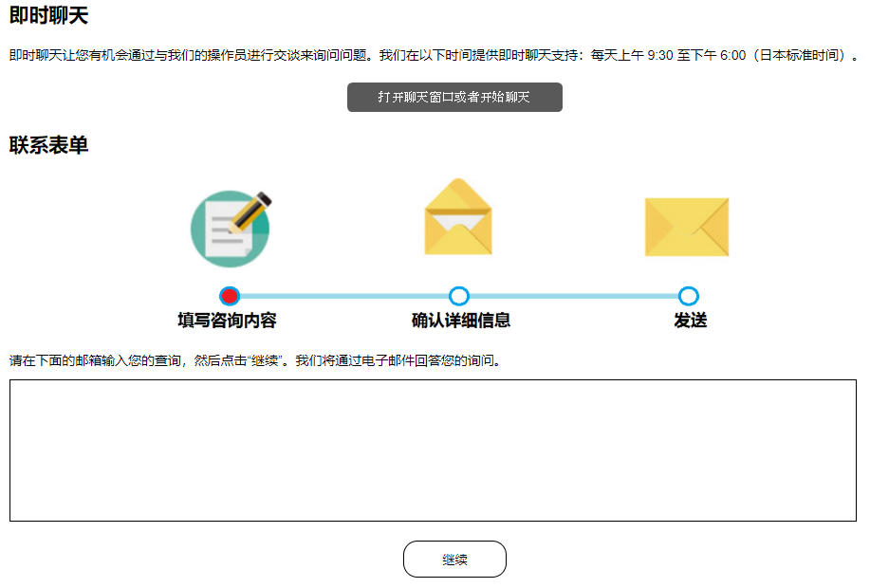Select the red 填写咨询内容 step marker
This screenshot has width=870, height=588.
pos(230,296)
